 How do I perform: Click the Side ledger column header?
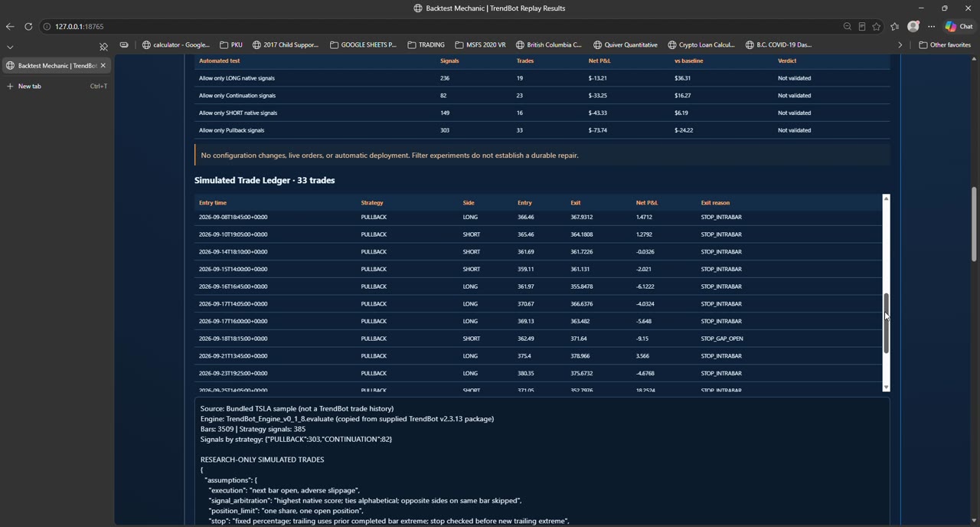469,203
